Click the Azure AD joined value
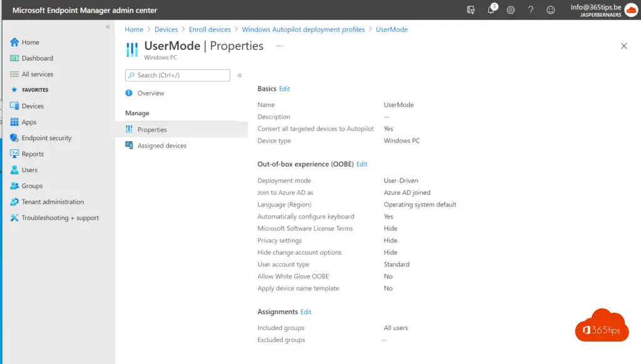Screen dimensions: 641x364 [407, 193]
